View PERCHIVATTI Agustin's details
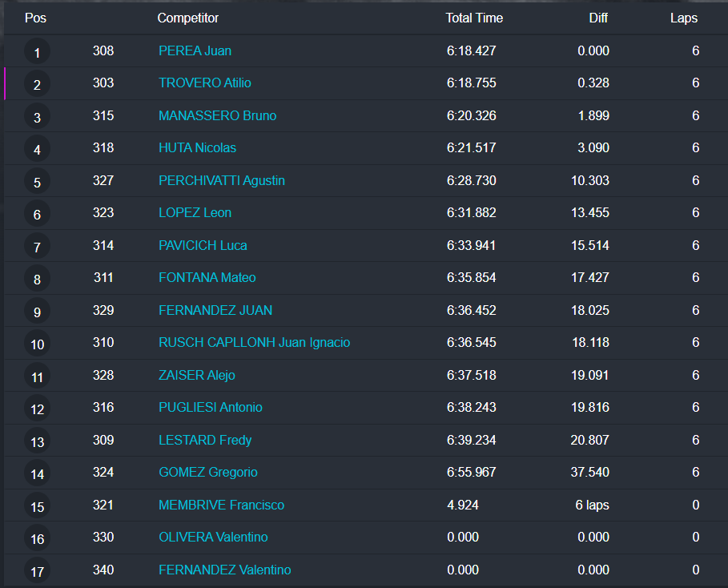The height and width of the screenshot is (588, 728). click(x=221, y=180)
